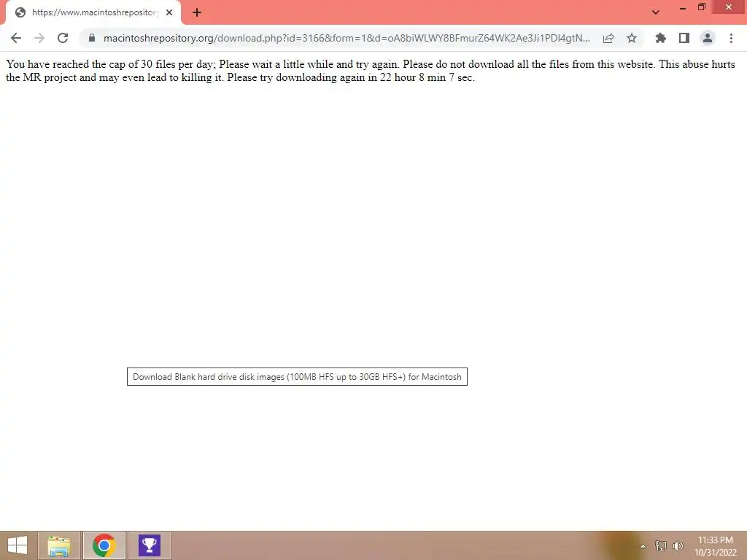The width and height of the screenshot is (747, 560).
Task: Go back to the previous page
Action: coord(16,38)
